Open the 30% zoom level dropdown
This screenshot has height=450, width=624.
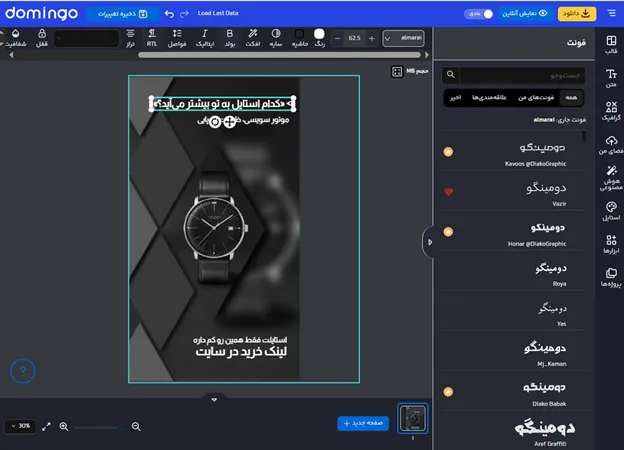click(x=19, y=426)
